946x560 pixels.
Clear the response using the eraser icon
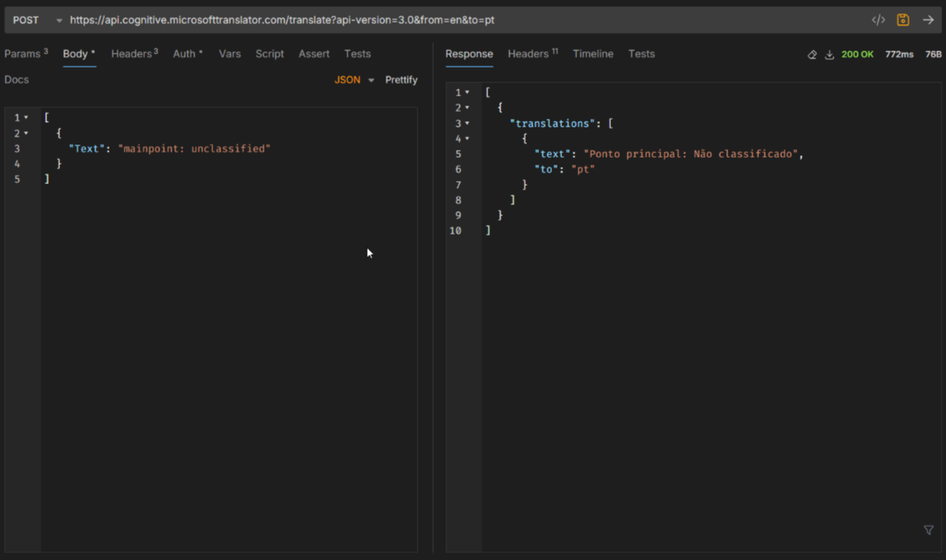[812, 54]
